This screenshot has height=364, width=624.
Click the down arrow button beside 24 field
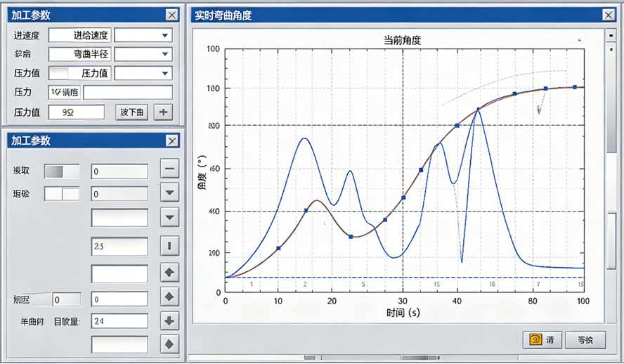click(169, 321)
